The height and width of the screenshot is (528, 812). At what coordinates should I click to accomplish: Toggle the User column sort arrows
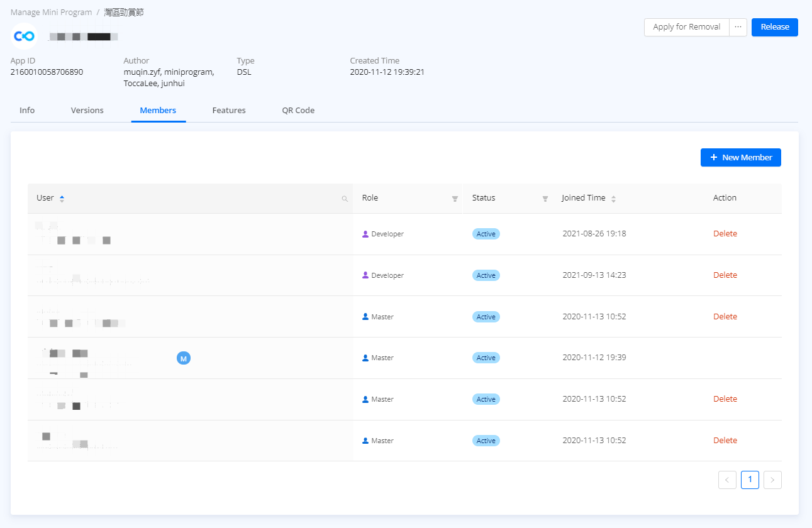[x=62, y=199]
